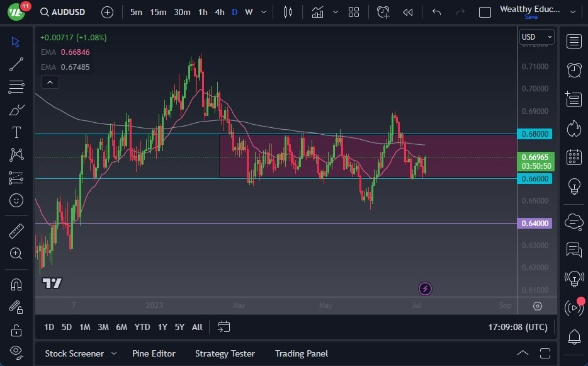
Task: Open the emoji icons drawing tool
Action: pyautogui.click(x=16, y=200)
